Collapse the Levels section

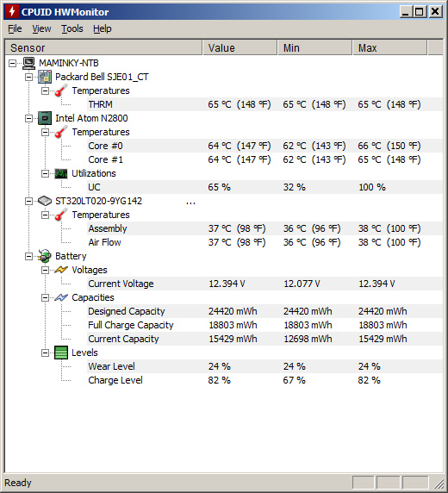tap(45, 353)
